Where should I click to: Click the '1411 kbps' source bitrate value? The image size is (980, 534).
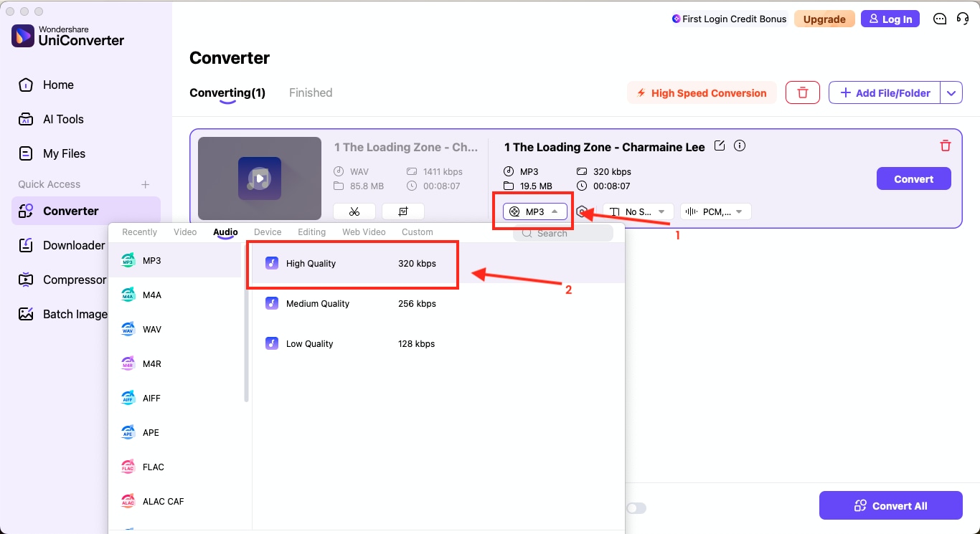pyautogui.click(x=442, y=172)
